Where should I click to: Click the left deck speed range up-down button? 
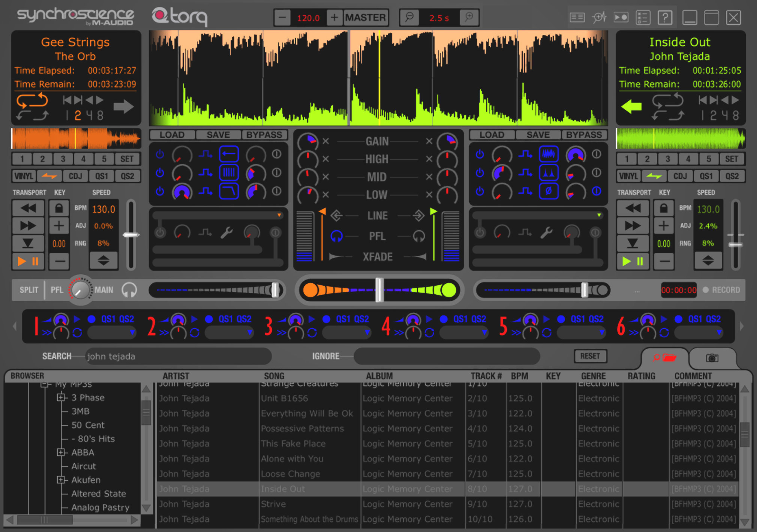[103, 260]
